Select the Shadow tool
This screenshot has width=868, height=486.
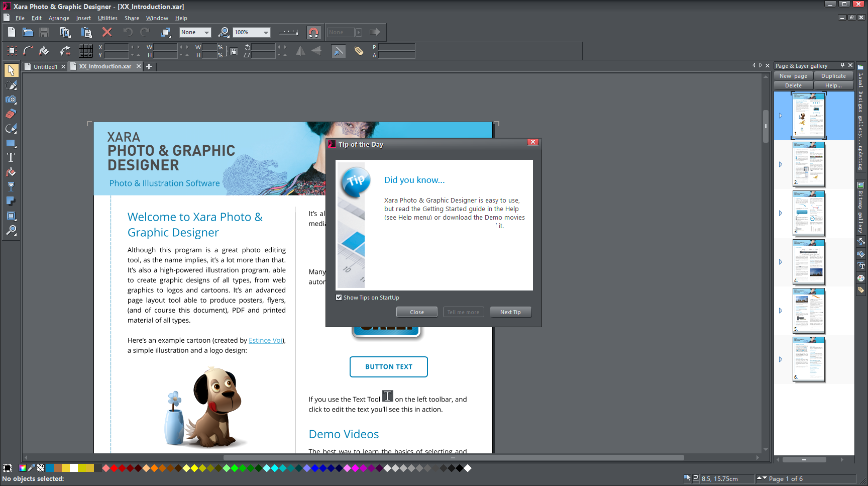tap(11, 202)
